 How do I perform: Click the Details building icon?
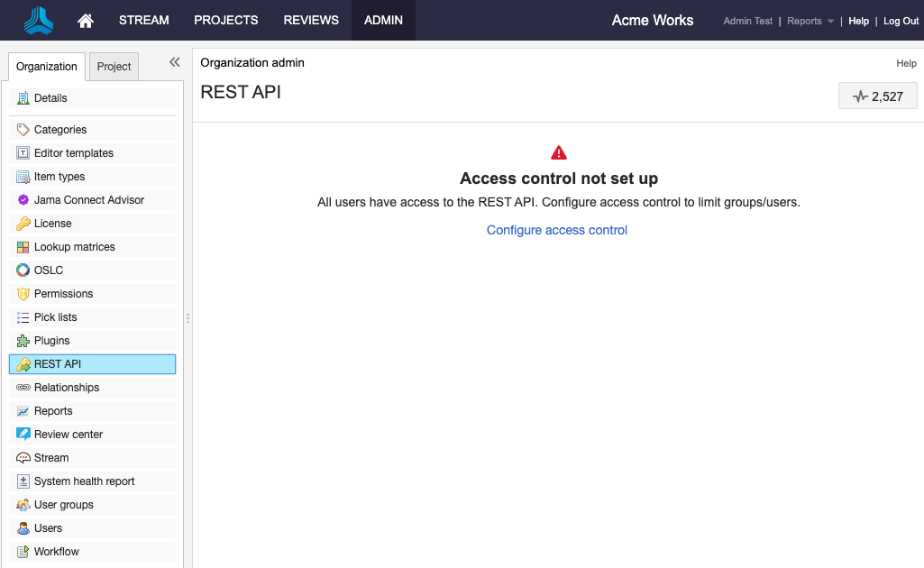coord(23,98)
